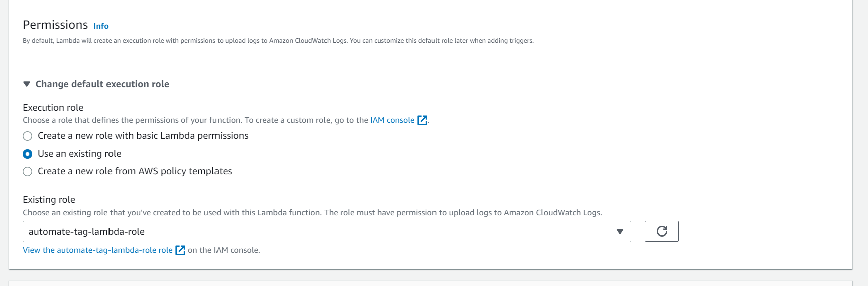868x286 pixels.
Task: Click the dropdown caret in Existing role field
Action: point(620,232)
